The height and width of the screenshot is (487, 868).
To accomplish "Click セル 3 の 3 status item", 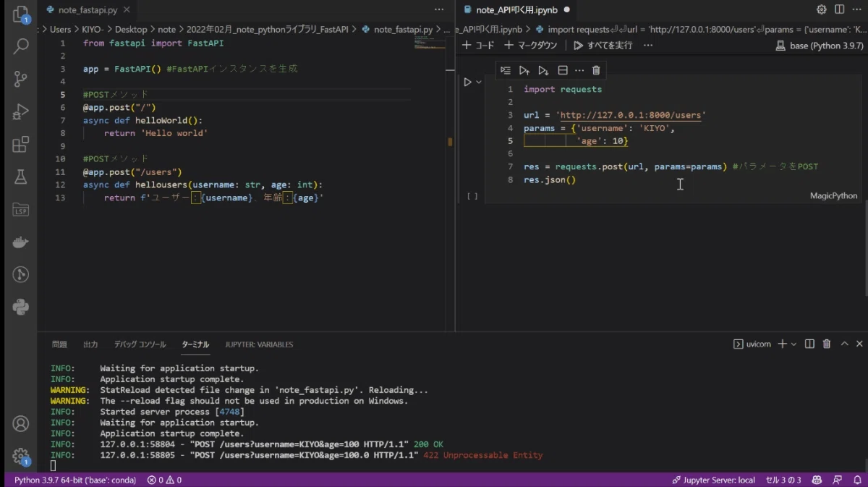I will 783,480.
